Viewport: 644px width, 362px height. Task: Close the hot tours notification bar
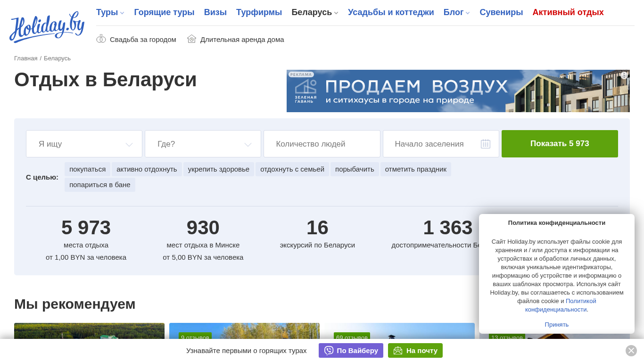pos(631,351)
